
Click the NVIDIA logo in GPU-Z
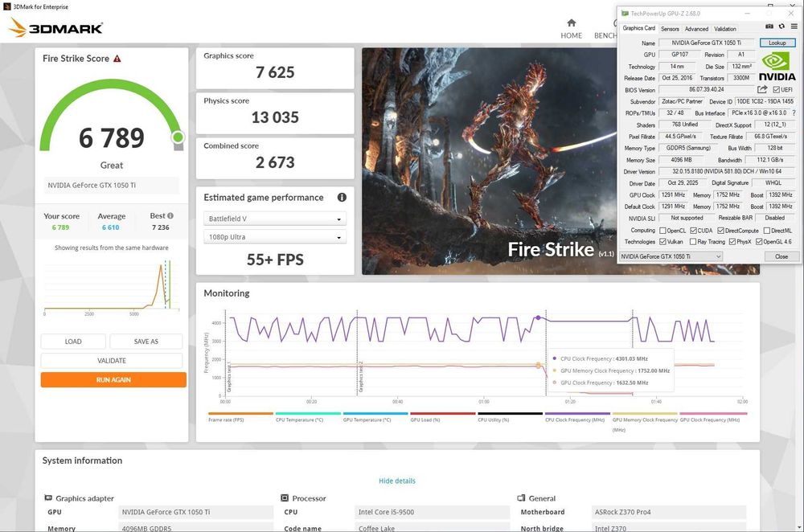(777, 67)
